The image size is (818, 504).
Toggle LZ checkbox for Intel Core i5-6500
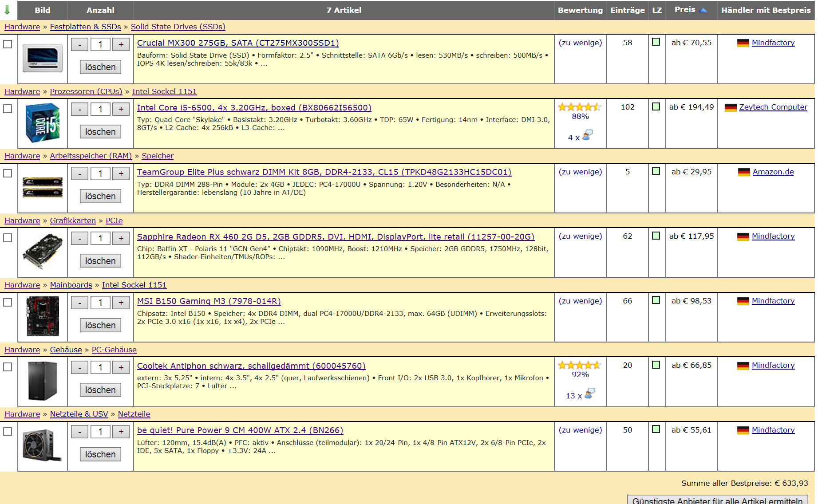pos(656,106)
